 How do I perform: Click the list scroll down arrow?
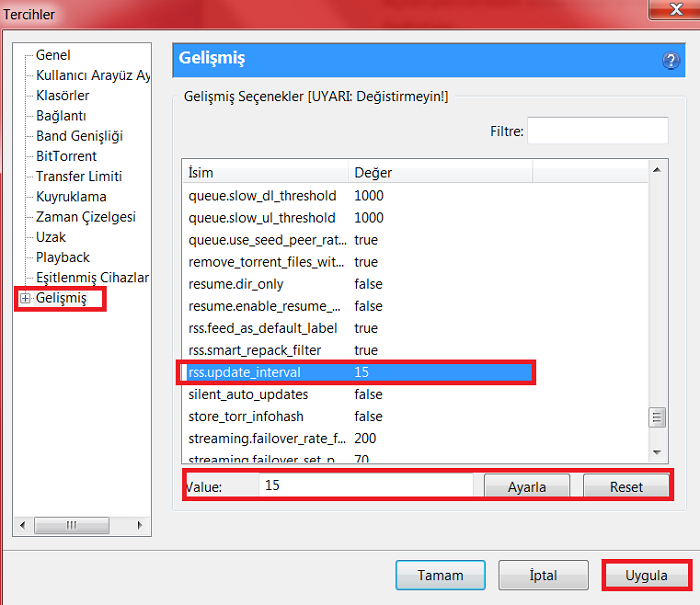pyautogui.click(x=657, y=452)
